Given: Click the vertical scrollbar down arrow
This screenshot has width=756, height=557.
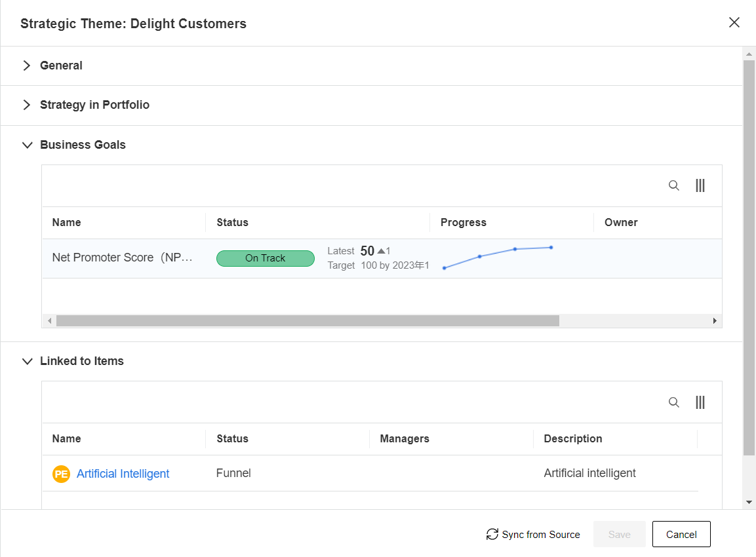Looking at the screenshot, I should coord(749,502).
